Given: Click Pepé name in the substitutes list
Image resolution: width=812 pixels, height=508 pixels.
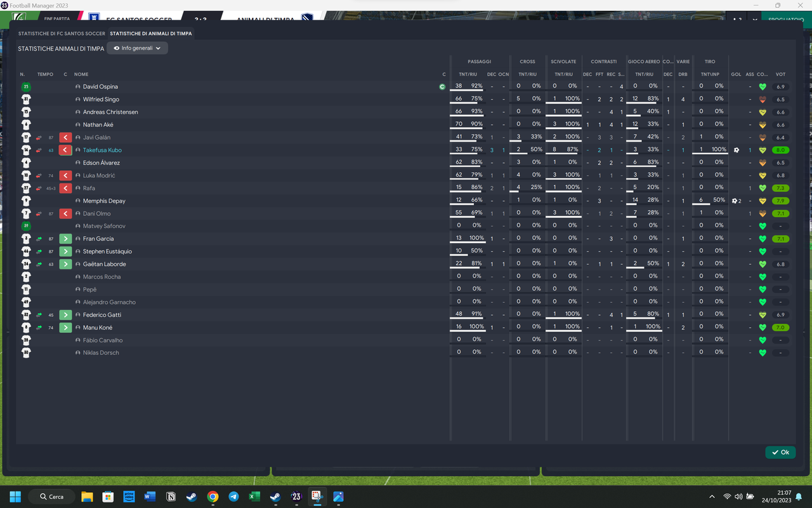Looking at the screenshot, I should 89,290.
